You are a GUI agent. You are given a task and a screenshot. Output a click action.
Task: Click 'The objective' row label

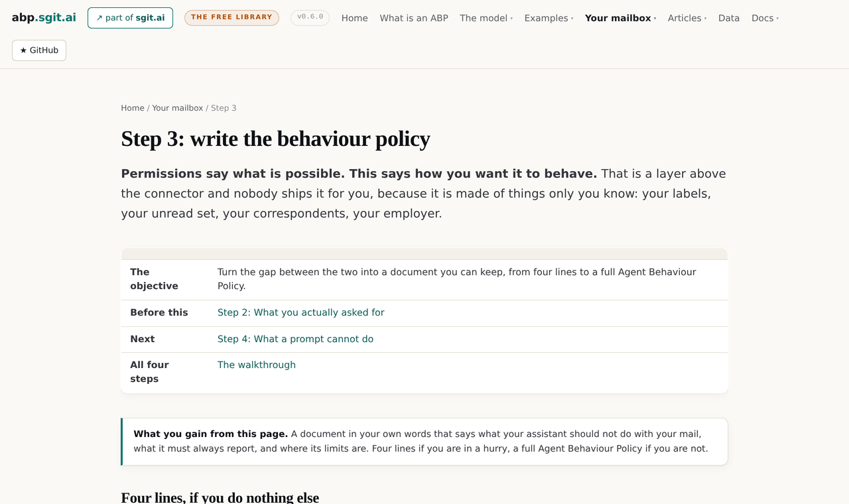click(x=154, y=279)
